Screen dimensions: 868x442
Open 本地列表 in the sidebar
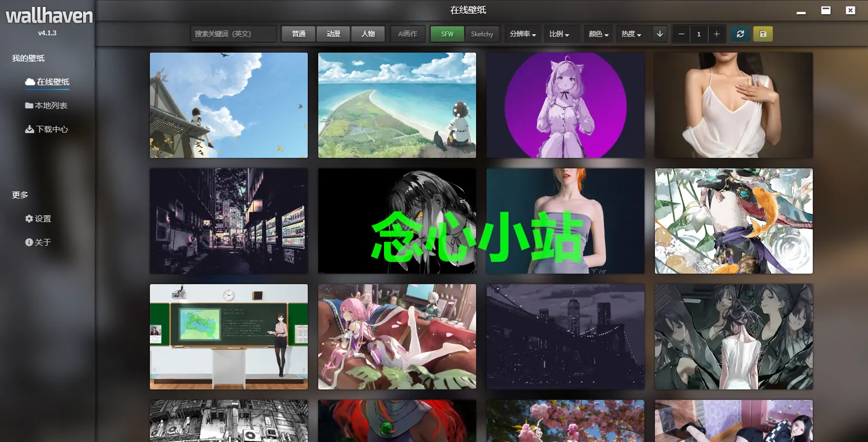tap(46, 106)
